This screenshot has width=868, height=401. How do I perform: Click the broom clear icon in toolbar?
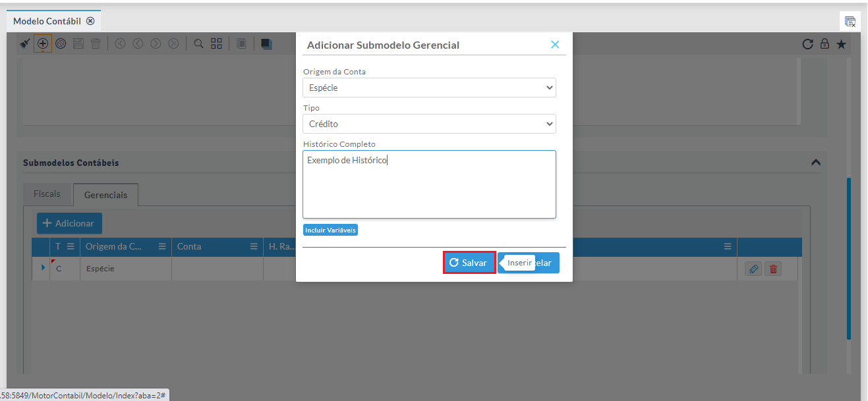coord(25,43)
